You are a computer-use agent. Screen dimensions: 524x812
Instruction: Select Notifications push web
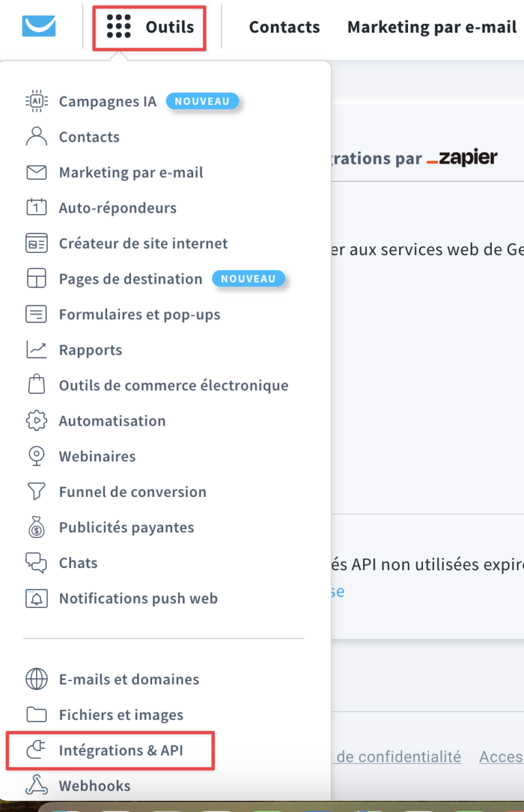[139, 598]
